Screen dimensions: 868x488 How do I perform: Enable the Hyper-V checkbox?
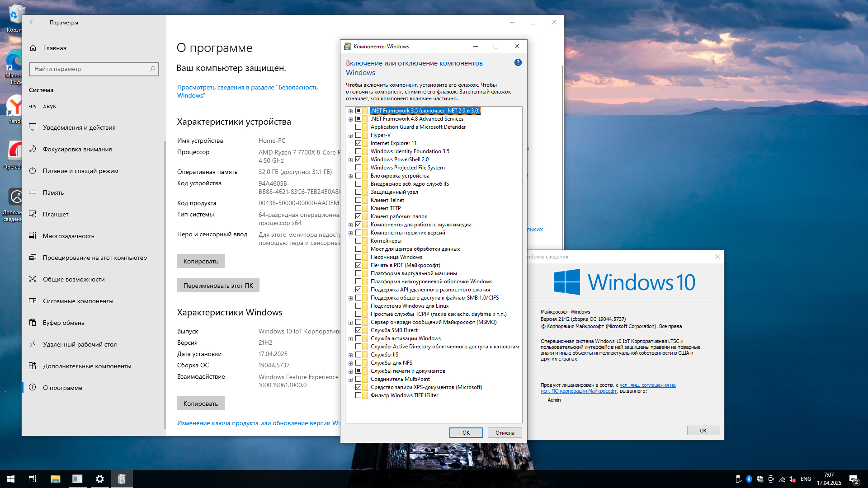pyautogui.click(x=358, y=135)
